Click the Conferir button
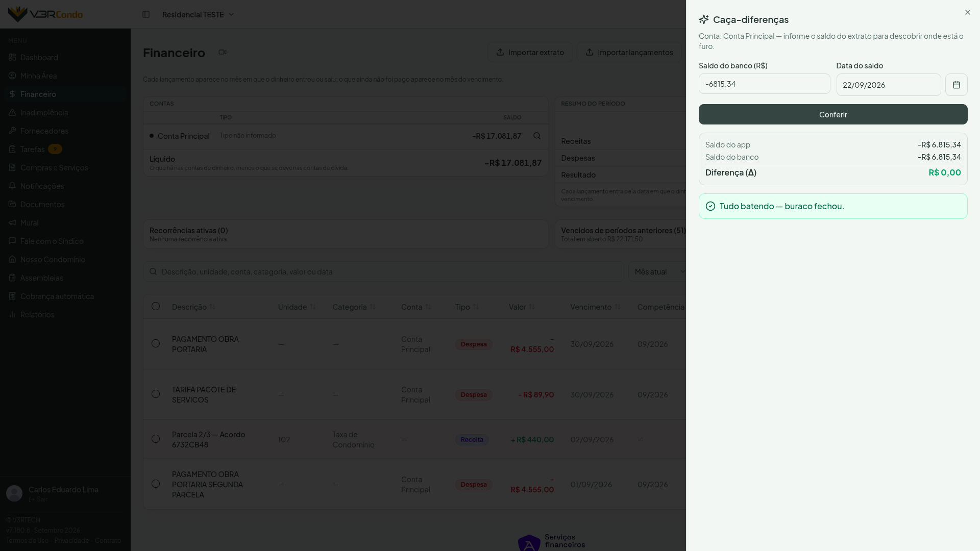980x551 pixels. pyautogui.click(x=833, y=114)
